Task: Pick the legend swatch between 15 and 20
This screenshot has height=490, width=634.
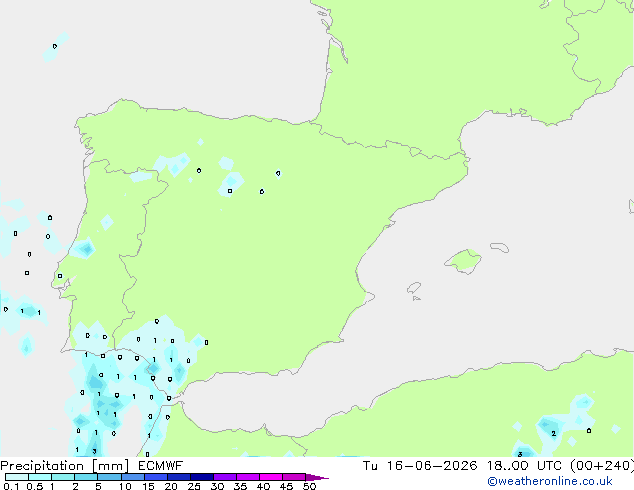Action: click(156, 477)
